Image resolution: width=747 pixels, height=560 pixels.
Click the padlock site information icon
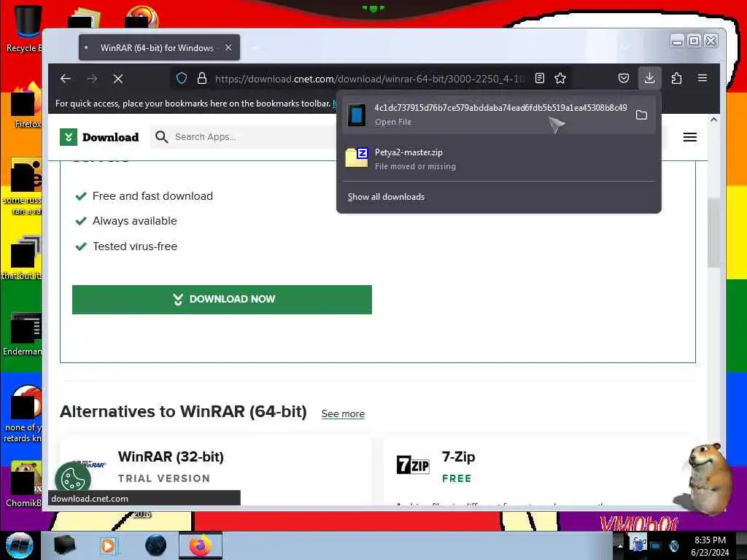click(202, 78)
